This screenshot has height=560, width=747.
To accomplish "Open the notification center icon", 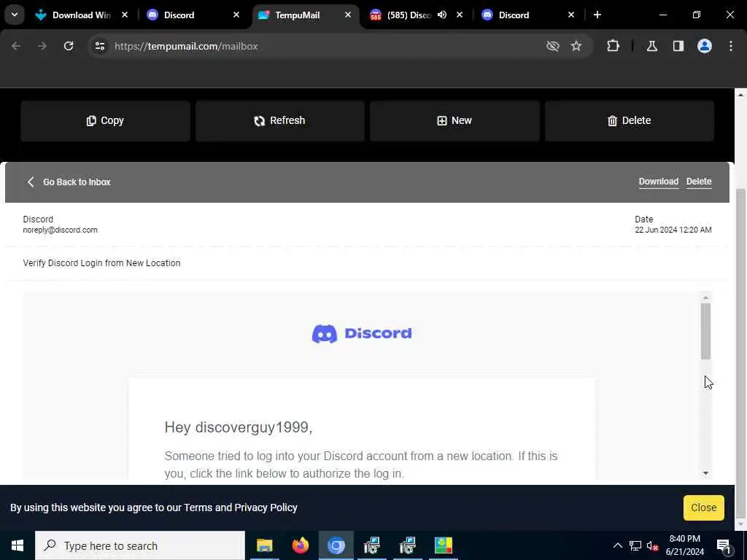I will coord(724,545).
